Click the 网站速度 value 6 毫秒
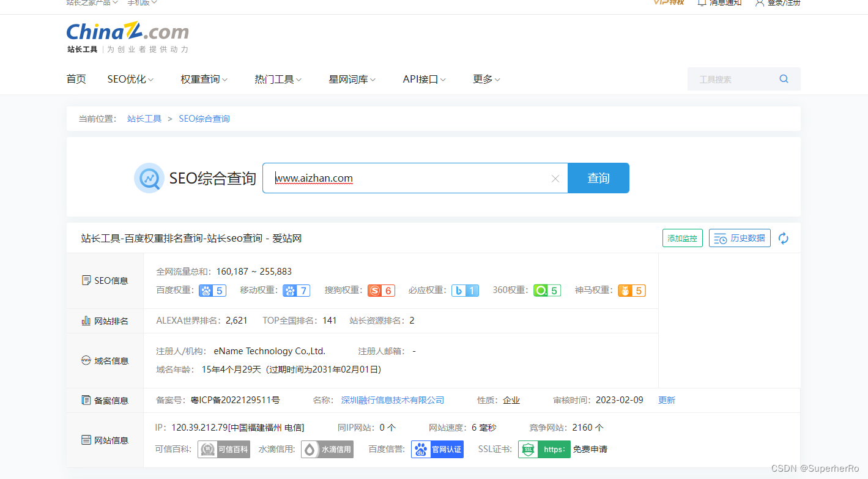 coord(484,428)
